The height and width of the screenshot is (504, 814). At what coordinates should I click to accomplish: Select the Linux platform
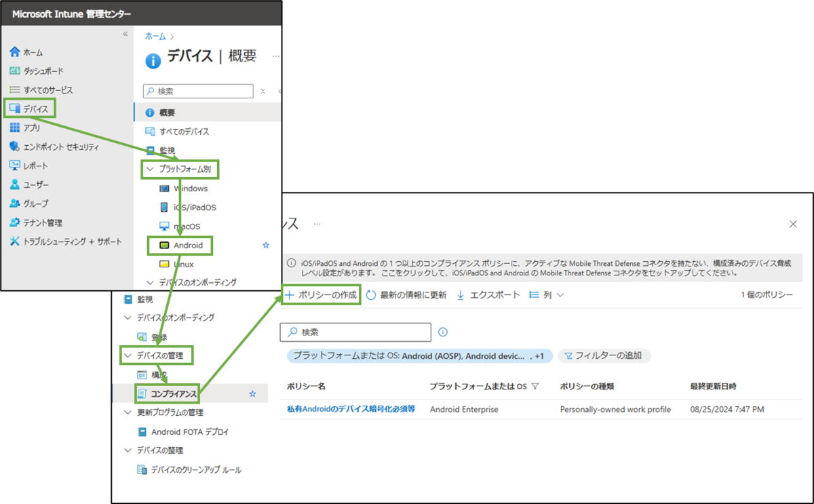pyautogui.click(x=176, y=265)
